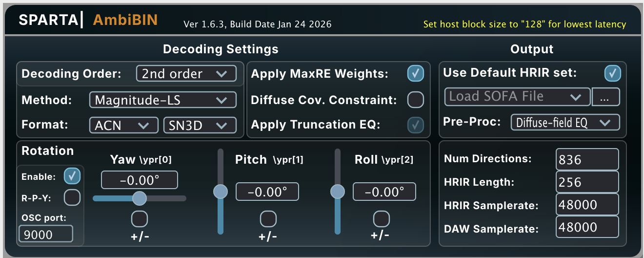Open the SN3D normalisation dropdown

pos(200,125)
